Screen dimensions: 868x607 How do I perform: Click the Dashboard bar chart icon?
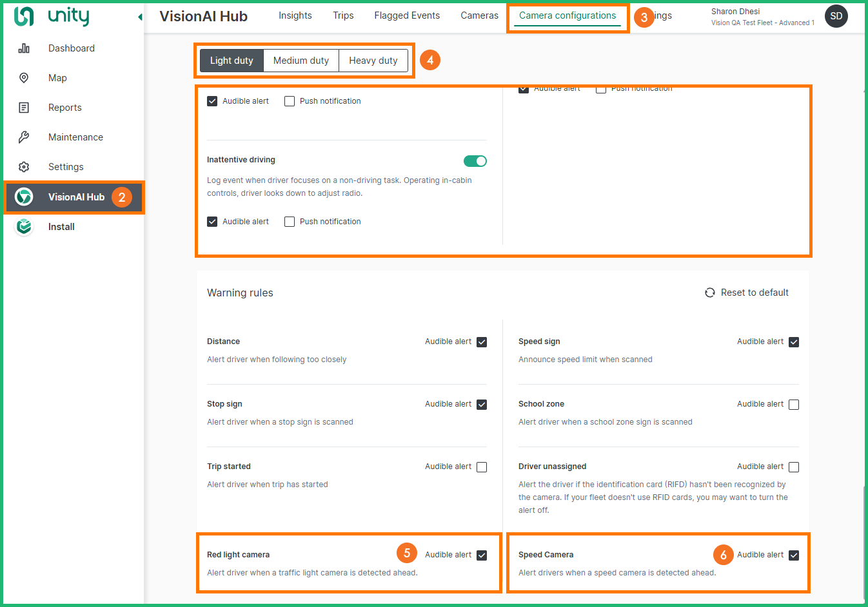24,48
